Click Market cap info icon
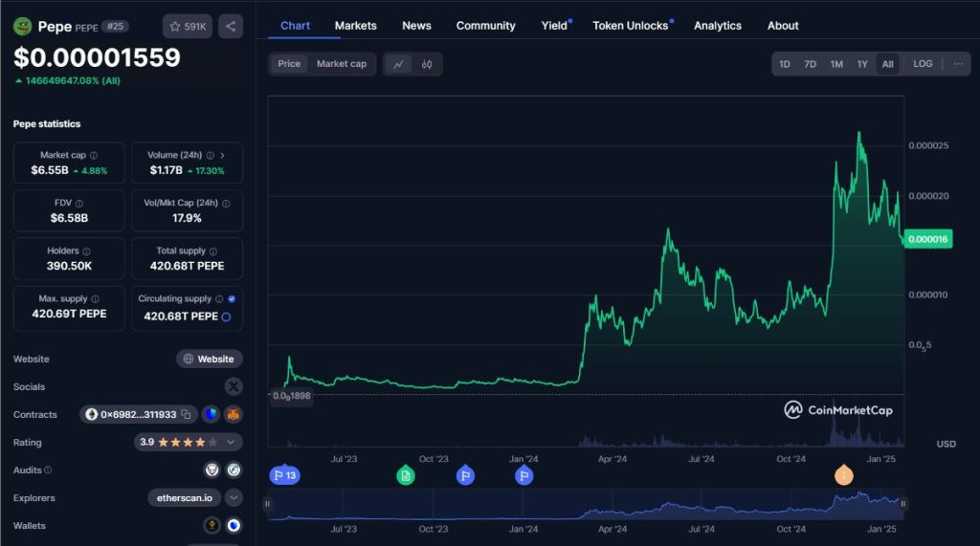The height and width of the screenshot is (546, 980). [x=94, y=155]
